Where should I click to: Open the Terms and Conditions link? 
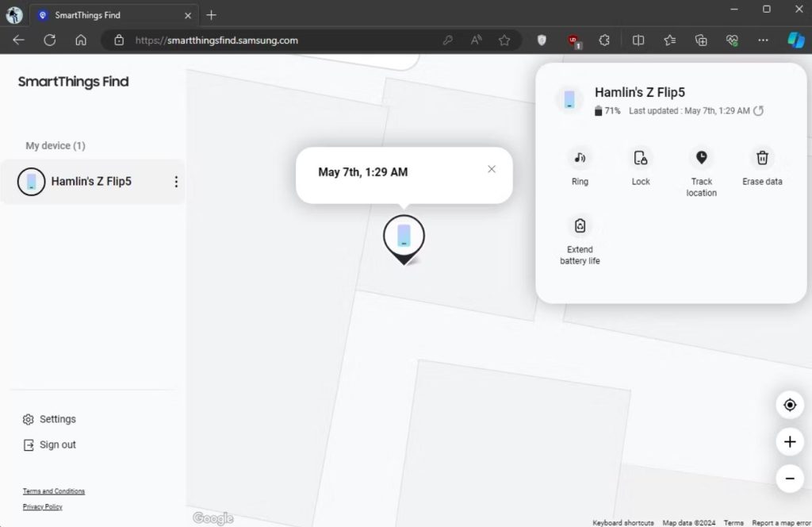pos(54,491)
